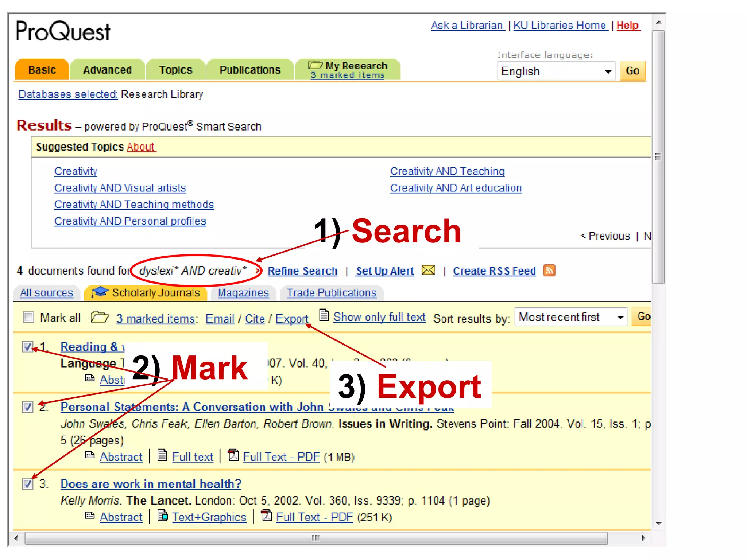Click the Go button beside sort results

pos(642,316)
